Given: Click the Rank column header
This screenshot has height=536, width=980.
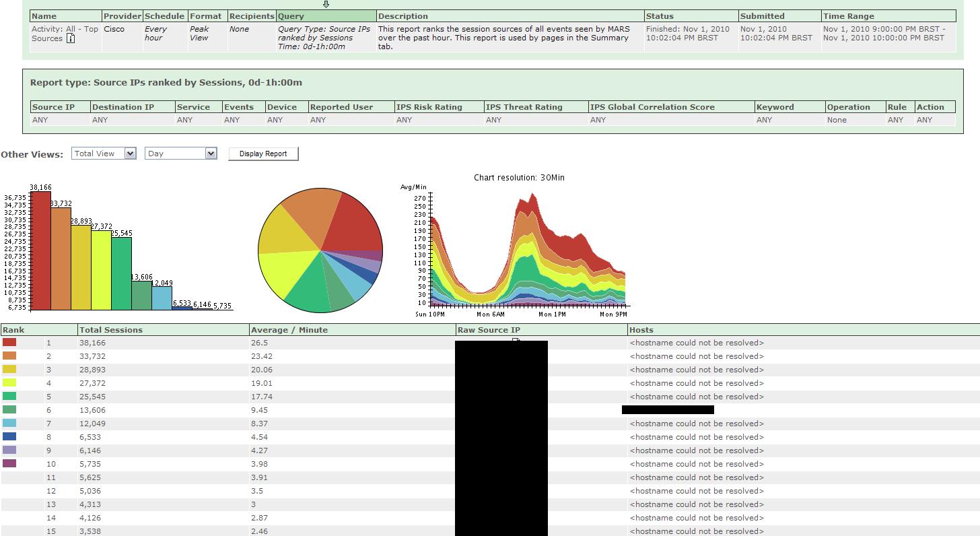Looking at the screenshot, I should coord(39,330).
